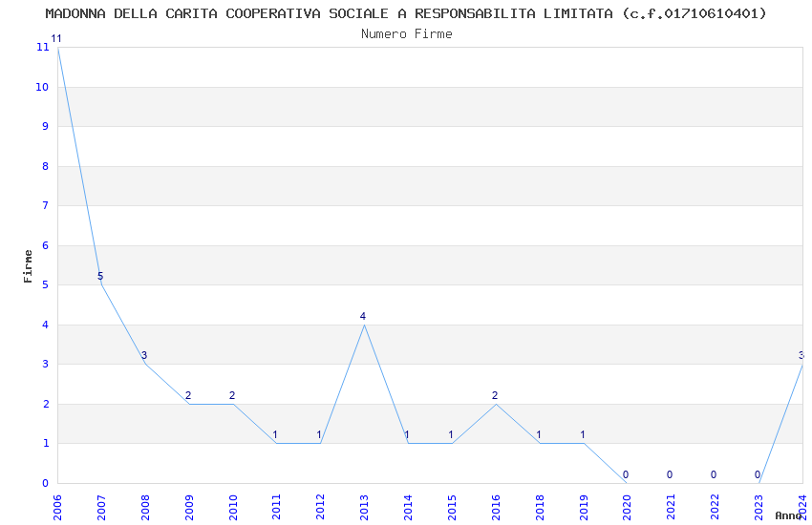Click data label 2 above the 2009 point
This screenshot has height=525, width=812.
[x=188, y=395]
